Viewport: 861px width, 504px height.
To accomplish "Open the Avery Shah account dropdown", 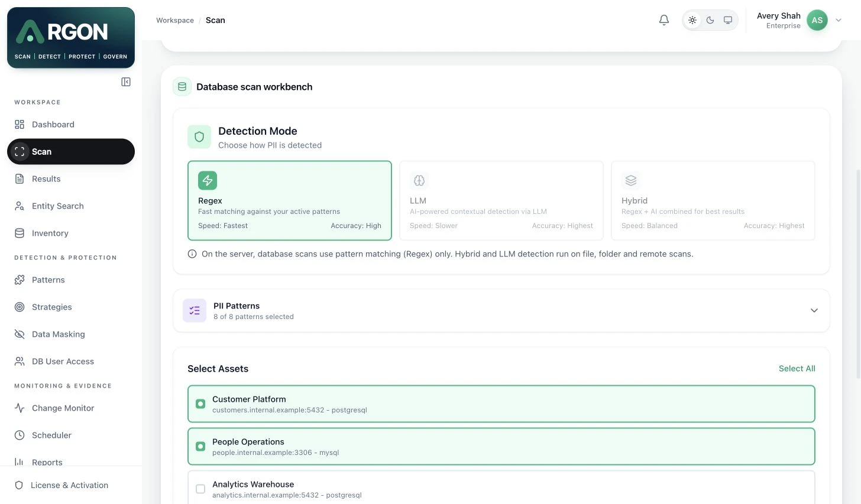I will point(839,20).
